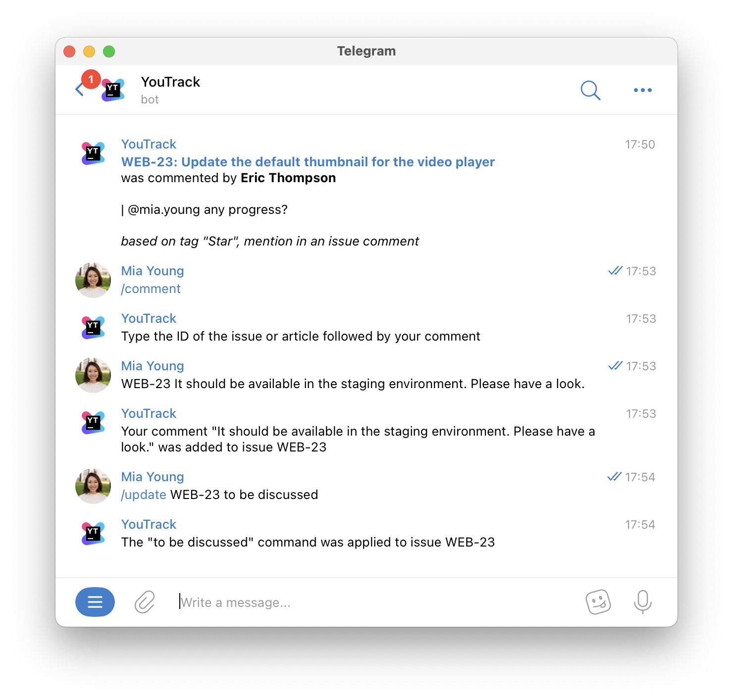Viewport: 733px width, 700px height.
Task: Open the three-dot chat options menu
Action: 642,91
